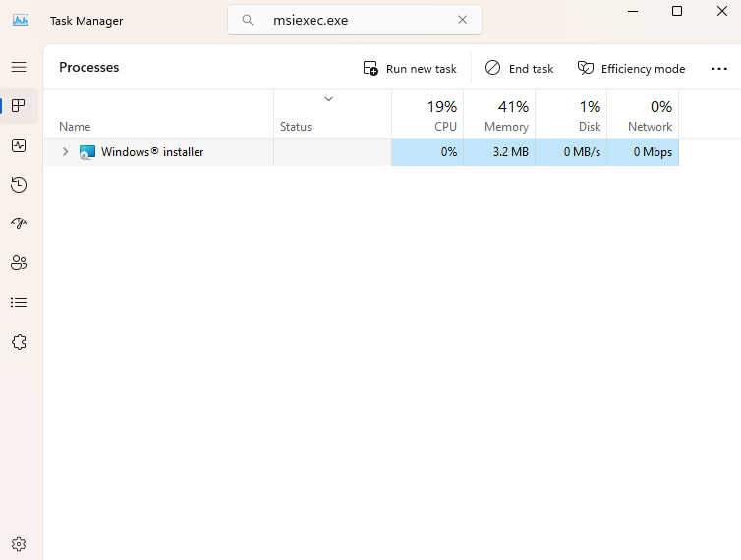Viewport: 741px width, 560px height.
Task: Sort by the Status column header
Action: [x=333, y=115]
